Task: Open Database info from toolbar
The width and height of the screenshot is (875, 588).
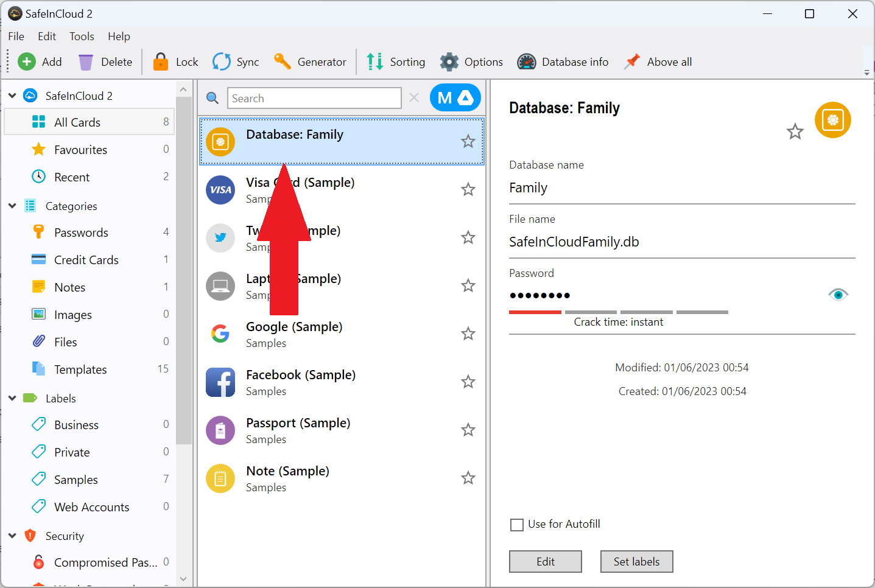Action: (563, 61)
